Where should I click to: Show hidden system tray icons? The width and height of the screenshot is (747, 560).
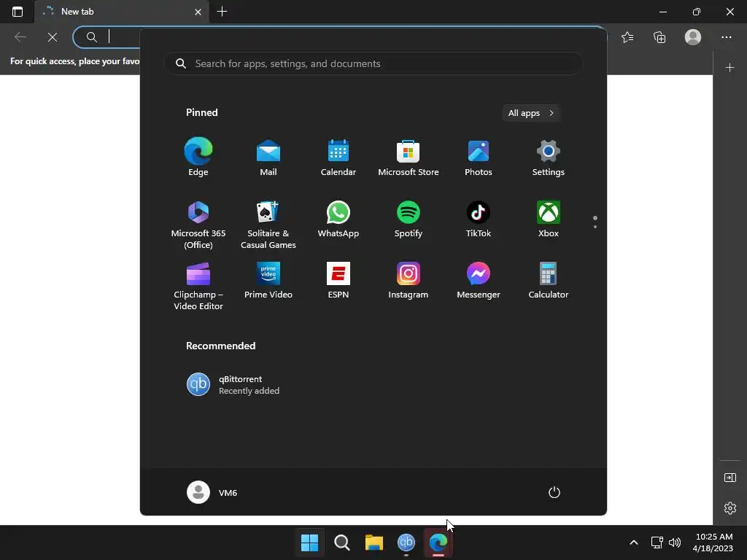(634, 542)
